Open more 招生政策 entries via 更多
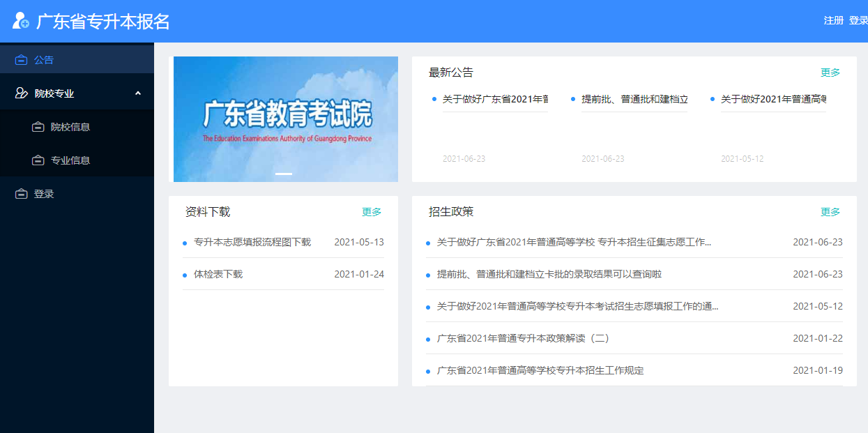Viewport: 868px width, 433px height. pos(830,211)
